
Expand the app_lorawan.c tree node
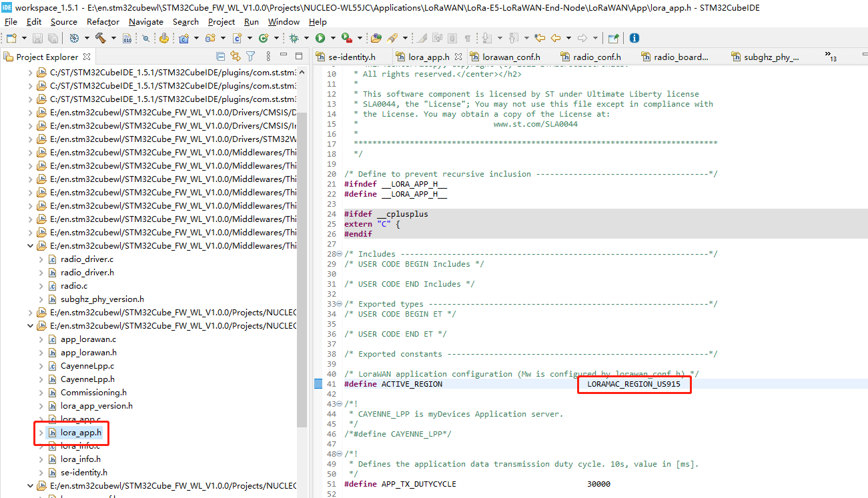(41, 339)
